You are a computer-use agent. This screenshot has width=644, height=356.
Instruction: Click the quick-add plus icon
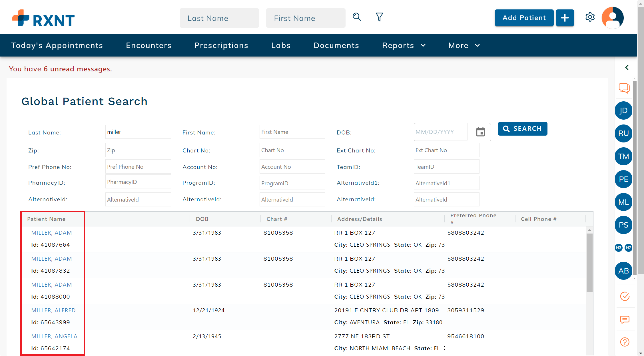tap(565, 18)
